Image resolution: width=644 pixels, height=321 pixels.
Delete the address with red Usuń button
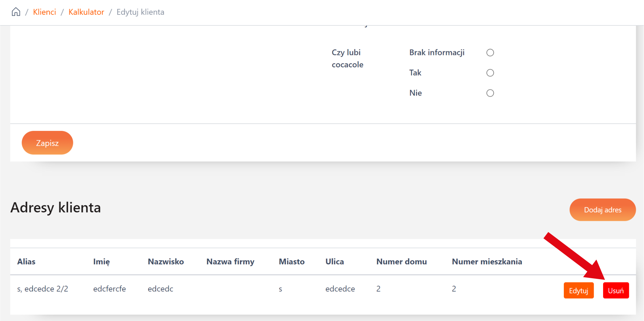pos(615,290)
